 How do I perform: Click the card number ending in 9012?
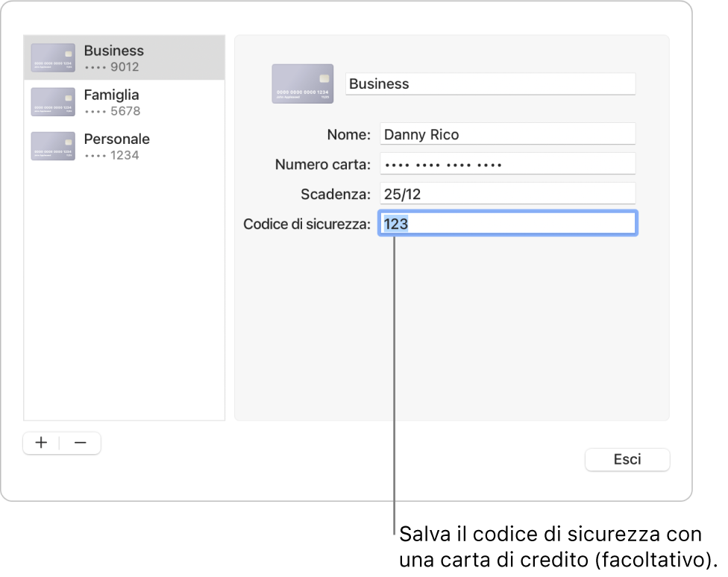[x=112, y=67]
